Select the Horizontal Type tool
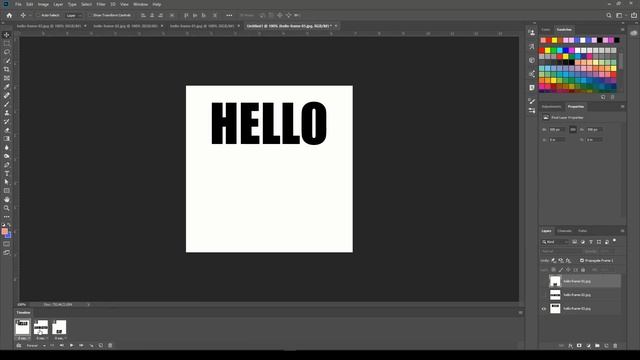640x360 pixels. tap(7, 173)
